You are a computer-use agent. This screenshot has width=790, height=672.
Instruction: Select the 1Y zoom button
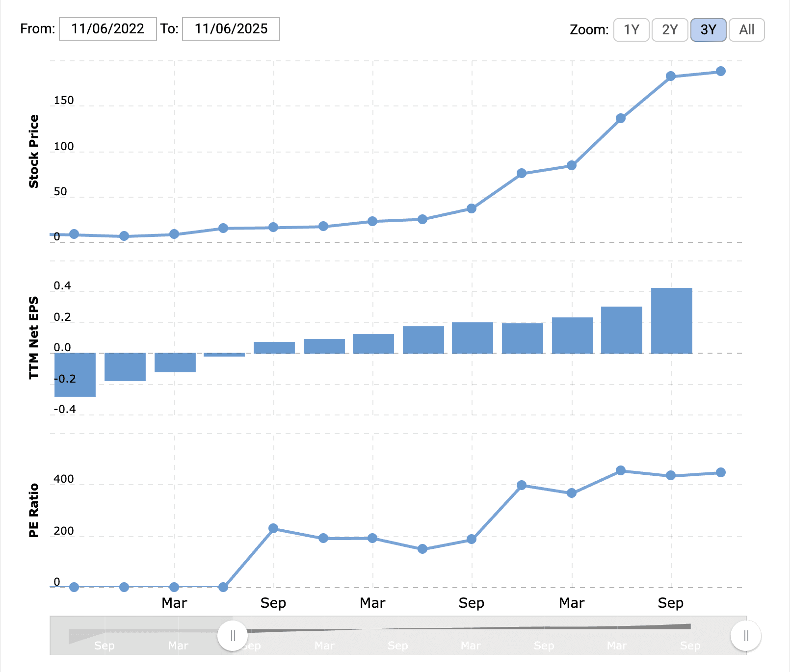tap(631, 30)
